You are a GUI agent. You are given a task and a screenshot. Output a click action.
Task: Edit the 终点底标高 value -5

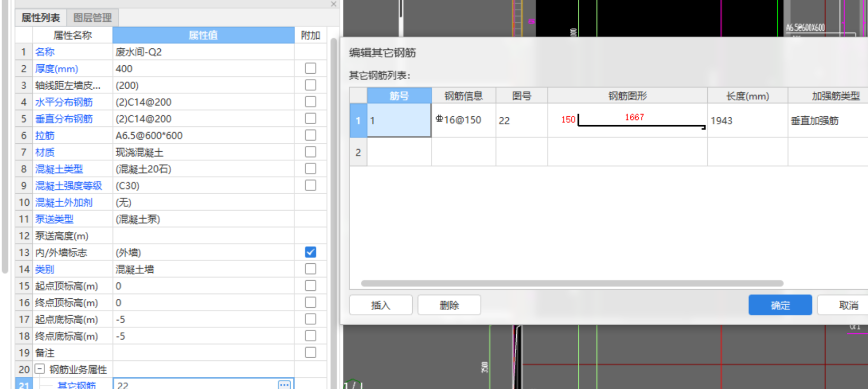coord(203,336)
